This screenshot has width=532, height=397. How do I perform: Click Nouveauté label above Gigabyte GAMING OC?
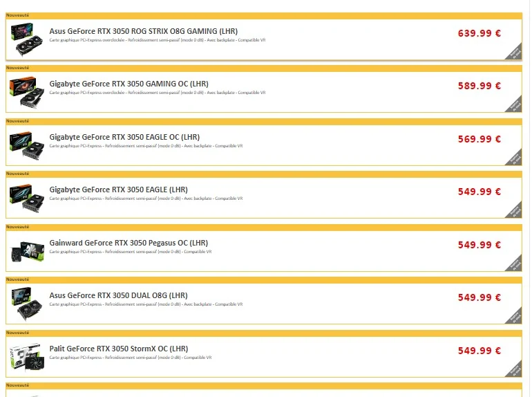pos(18,68)
